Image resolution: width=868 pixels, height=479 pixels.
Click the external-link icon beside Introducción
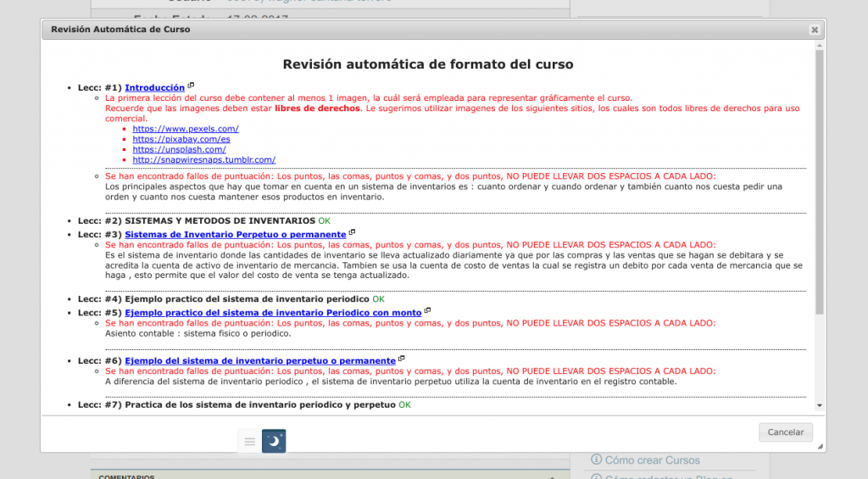coord(191,86)
